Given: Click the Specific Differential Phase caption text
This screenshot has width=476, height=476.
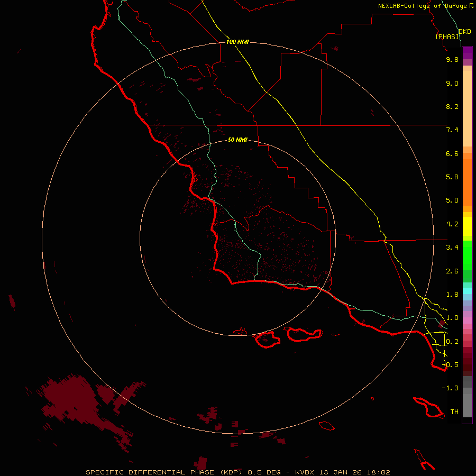Looking at the screenshot, I should click(x=237, y=472).
